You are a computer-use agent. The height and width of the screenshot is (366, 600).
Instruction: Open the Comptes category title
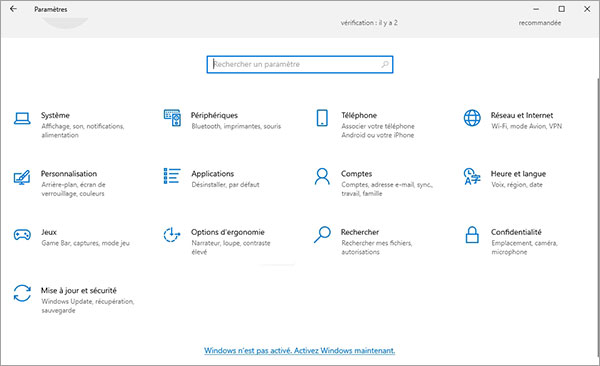coord(356,174)
